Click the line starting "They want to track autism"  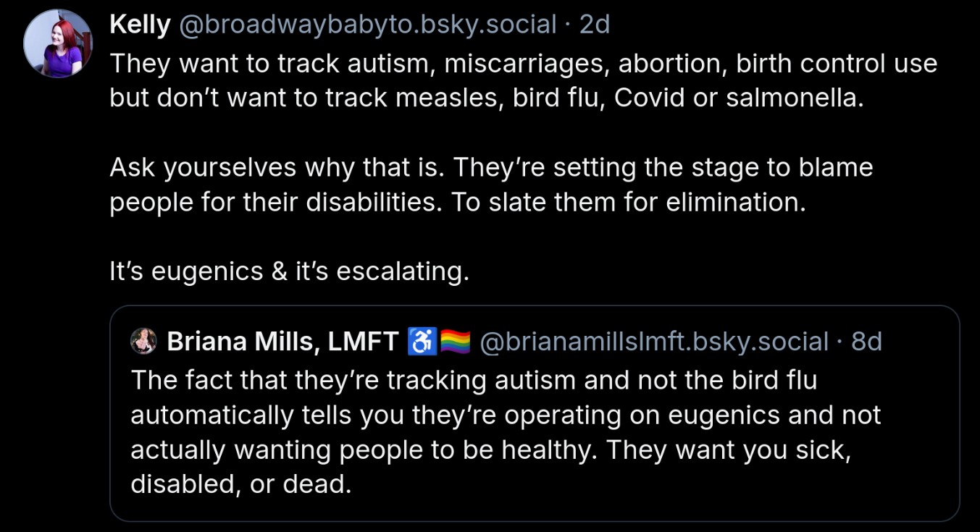pyautogui.click(x=523, y=64)
